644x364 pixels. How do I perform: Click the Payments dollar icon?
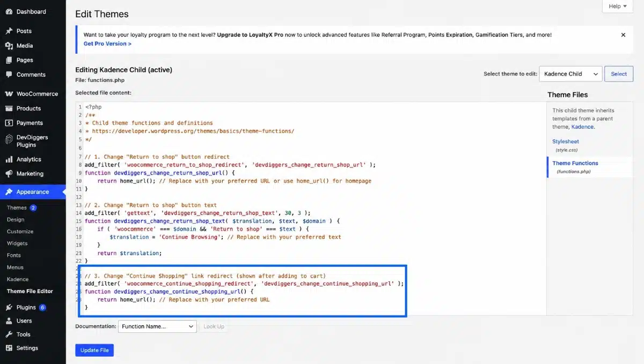[9, 122]
